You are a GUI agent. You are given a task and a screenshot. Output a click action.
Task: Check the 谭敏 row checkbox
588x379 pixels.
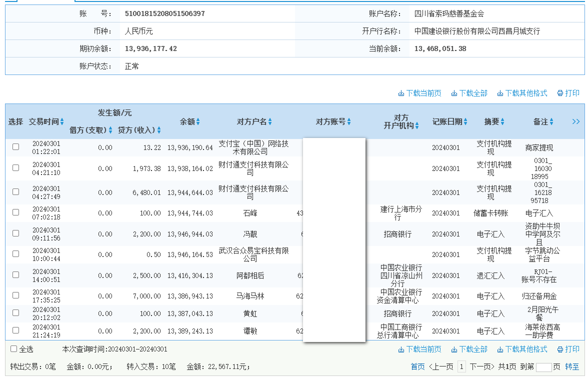click(x=16, y=330)
